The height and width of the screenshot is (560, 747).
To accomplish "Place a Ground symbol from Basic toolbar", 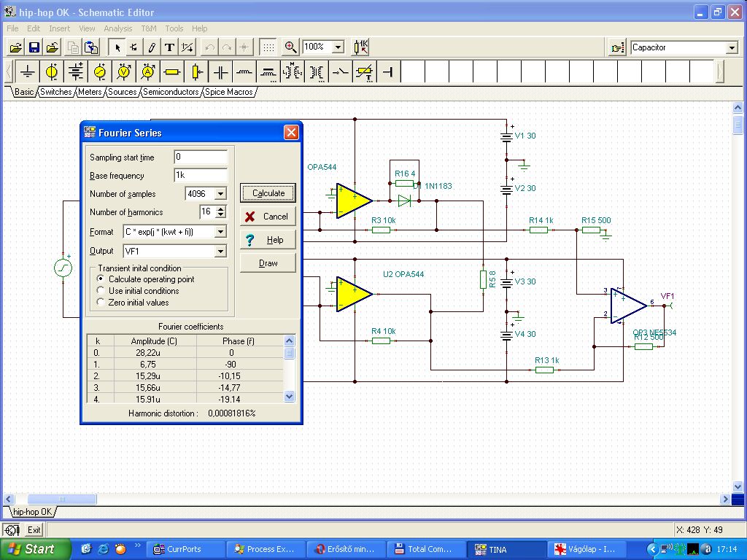I will point(28,72).
